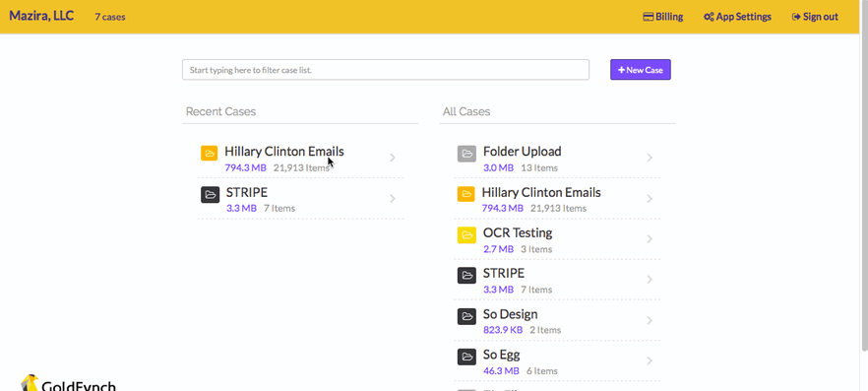This screenshot has width=868, height=391.
Task: Click '794.3 MB' size in Recent Cases
Action: coord(245,167)
